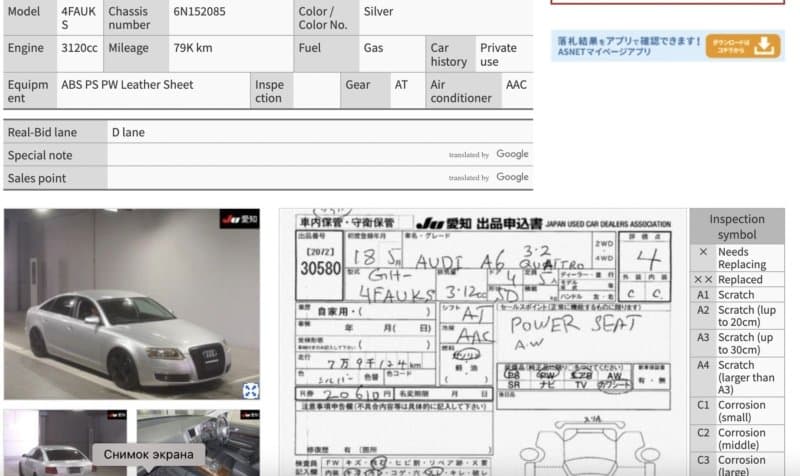Select the engine value 3120cc
800x476 pixels.
(79, 48)
